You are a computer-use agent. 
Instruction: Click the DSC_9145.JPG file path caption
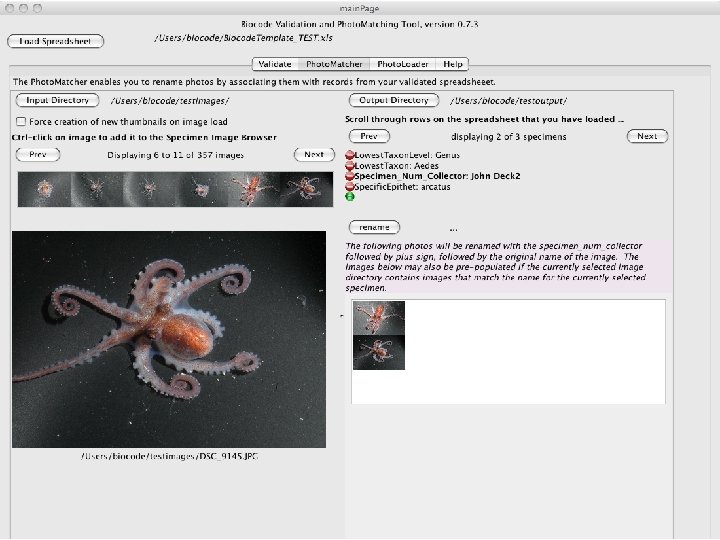[x=169, y=456]
